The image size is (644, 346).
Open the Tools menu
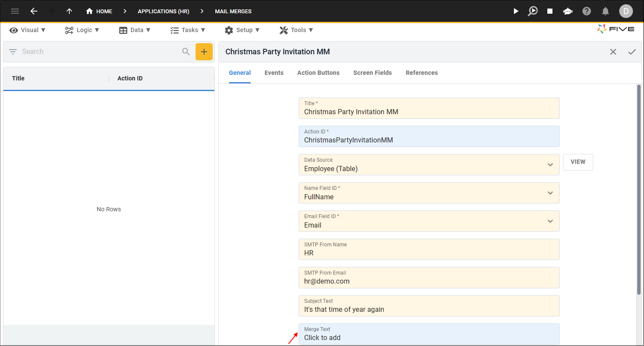[x=297, y=30]
